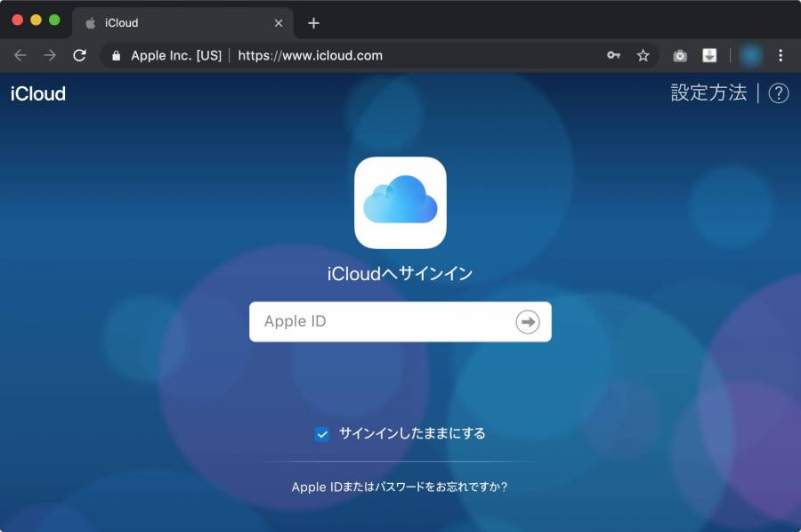
Task: Click the iCloud cloud app icon
Action: coord(400,203)
